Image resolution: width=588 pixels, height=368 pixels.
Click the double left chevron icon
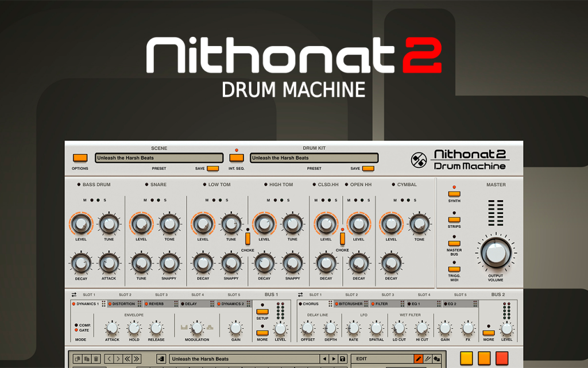point(127,359)
